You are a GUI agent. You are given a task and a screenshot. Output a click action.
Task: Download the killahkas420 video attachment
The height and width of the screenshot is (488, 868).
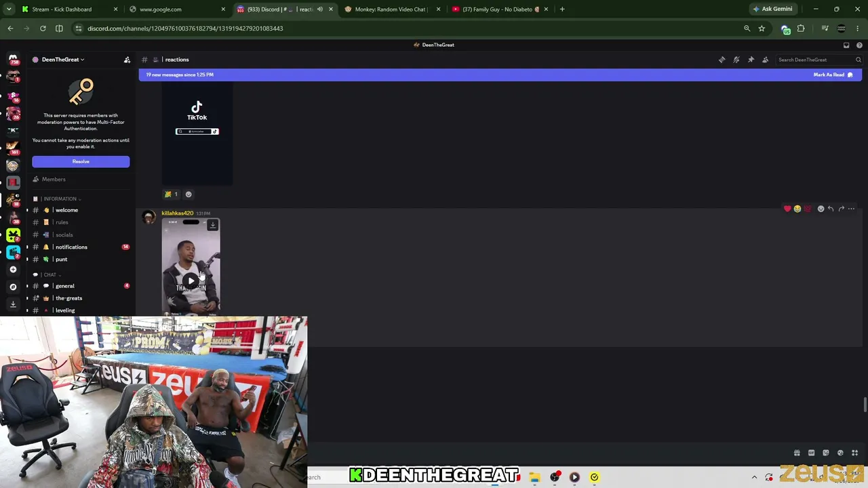tap(213, 225)
